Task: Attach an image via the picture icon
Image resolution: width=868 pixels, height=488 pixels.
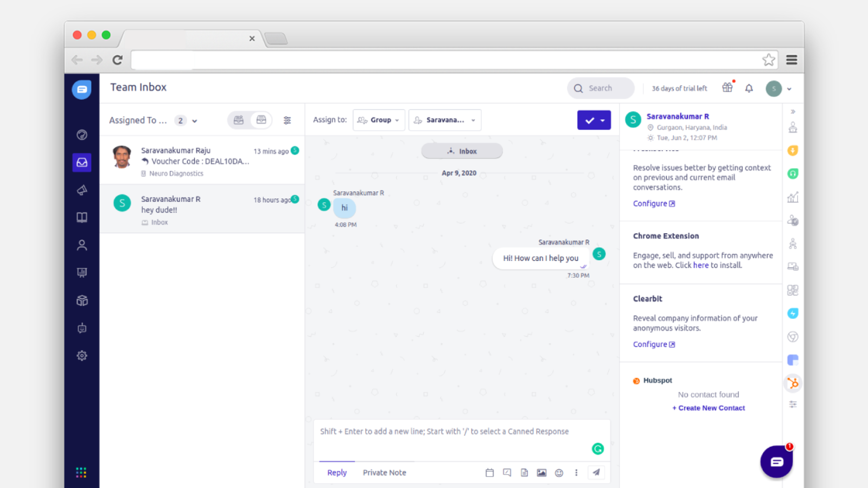Action: point(541,472)
